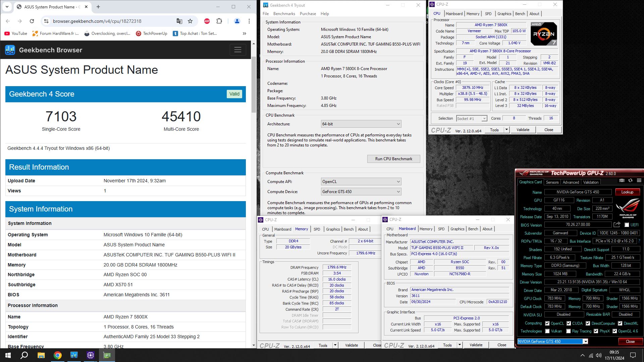Open the CPU-Z taskbar icon
This screenshot has width=644, height=362.
coord(91,355)
